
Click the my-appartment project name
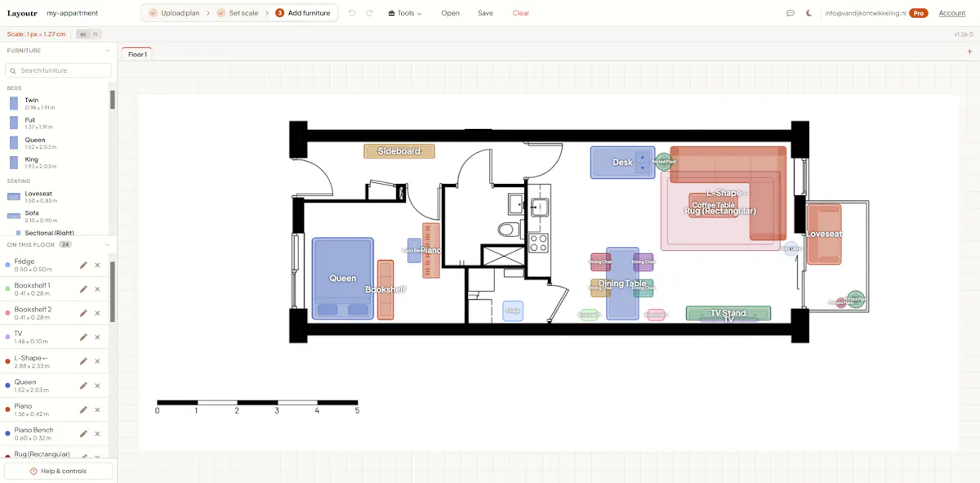pyautogui.click(x=73, y=13)
